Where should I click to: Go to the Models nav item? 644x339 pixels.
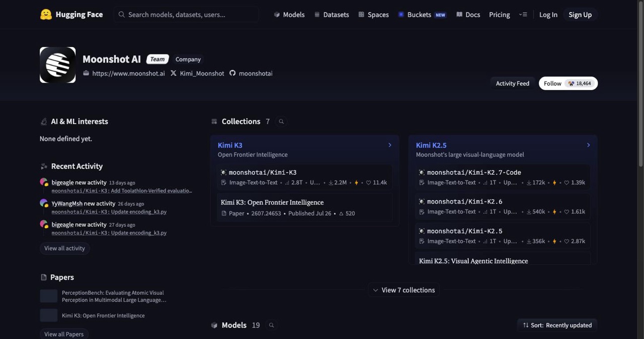[289, 15]
